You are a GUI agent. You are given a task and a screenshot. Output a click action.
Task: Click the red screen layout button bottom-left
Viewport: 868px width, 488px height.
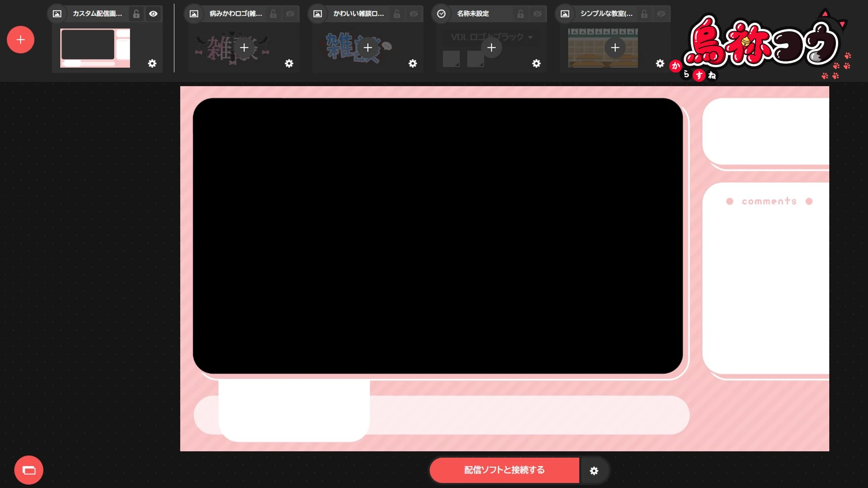point(28,470)
